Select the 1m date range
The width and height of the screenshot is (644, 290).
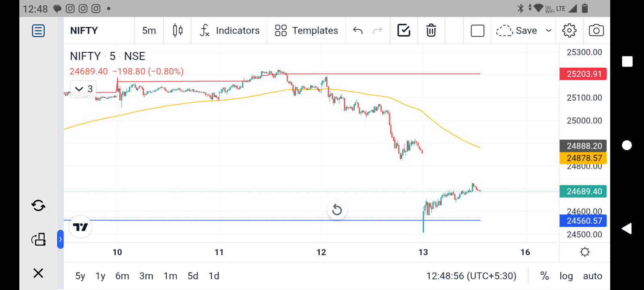pyautogui.click(x=170, y=276)
